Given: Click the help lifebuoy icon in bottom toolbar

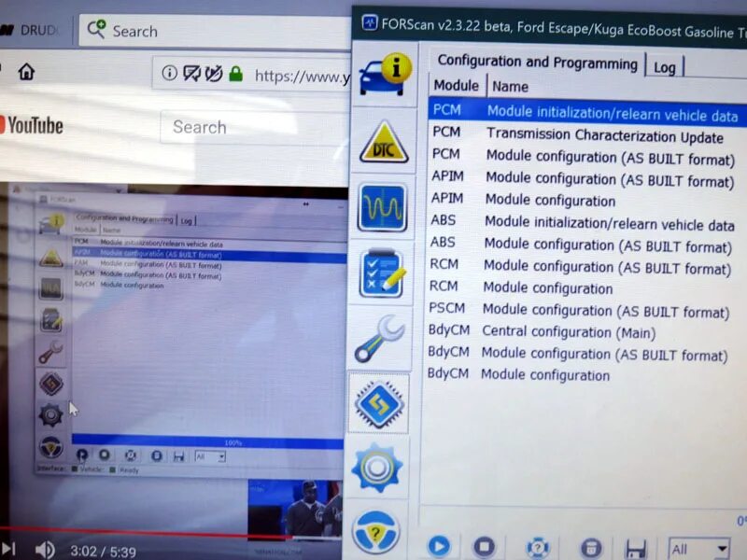Looking at the screenshot, I should (x=538, y=548).
